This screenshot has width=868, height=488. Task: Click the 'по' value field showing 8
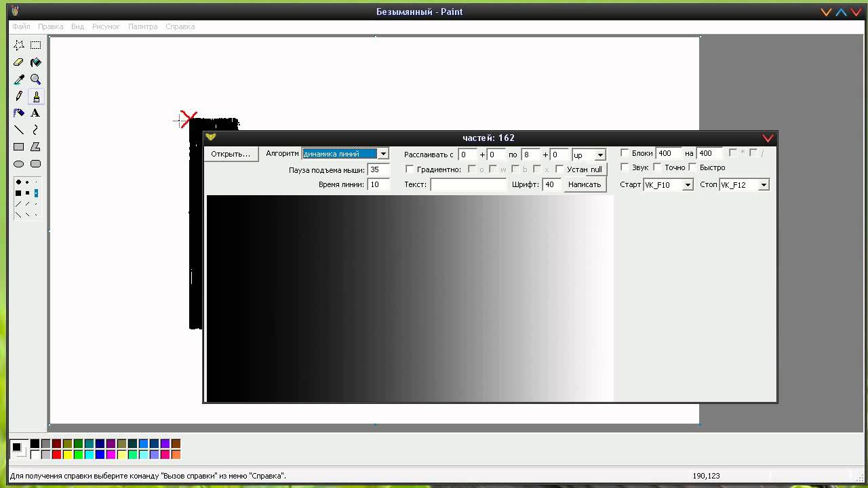point(530,155)
